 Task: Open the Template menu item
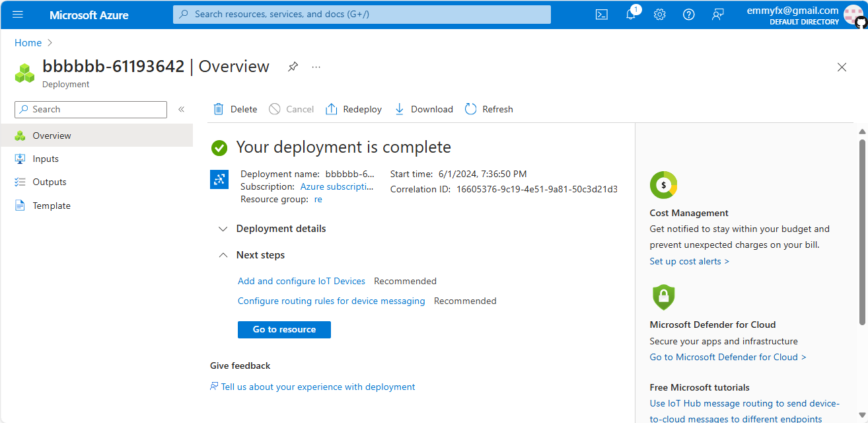51,206
